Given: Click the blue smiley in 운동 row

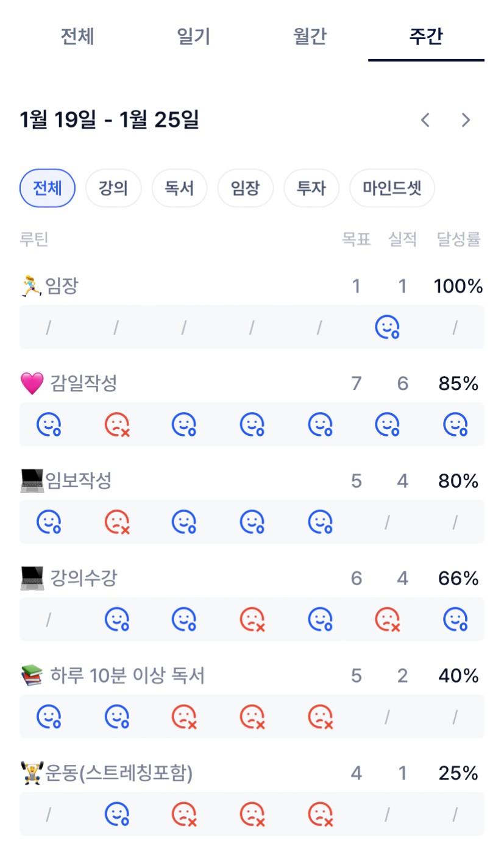Looking at the screenshot, I should coord(116,814).
